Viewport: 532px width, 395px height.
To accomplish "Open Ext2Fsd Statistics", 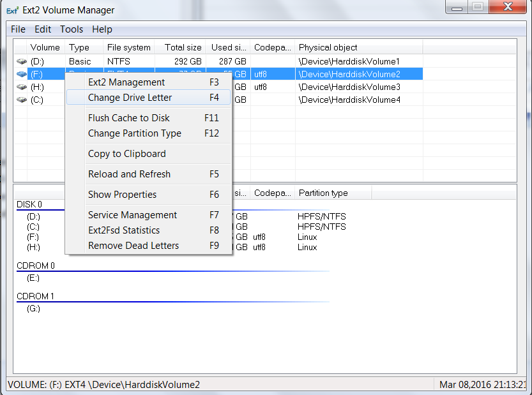I will (x=149, y=230).
